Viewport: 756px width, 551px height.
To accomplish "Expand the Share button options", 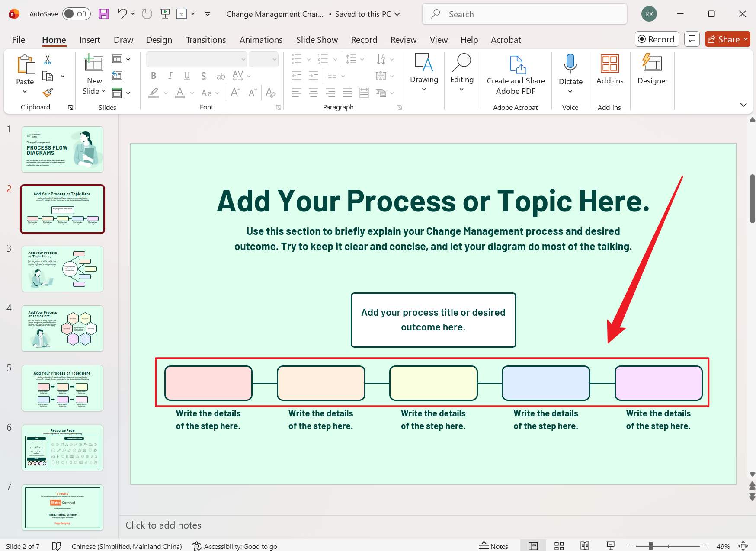I will tap(746, 39).
